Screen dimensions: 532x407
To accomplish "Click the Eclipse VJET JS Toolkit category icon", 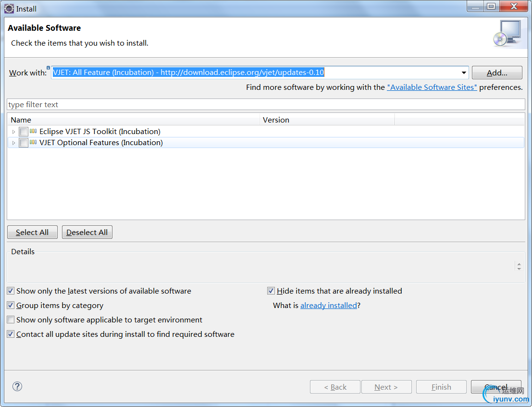I will [33, 131].
